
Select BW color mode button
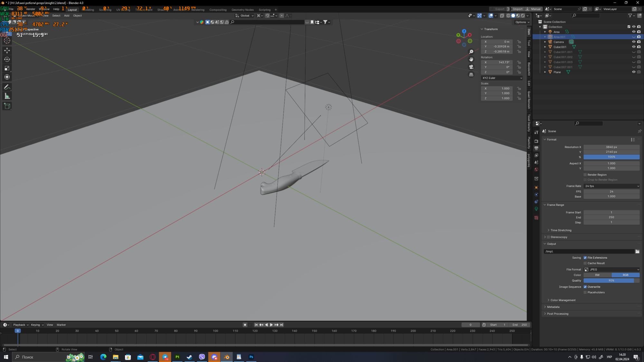pyautogui.click(x=597, y=275)
